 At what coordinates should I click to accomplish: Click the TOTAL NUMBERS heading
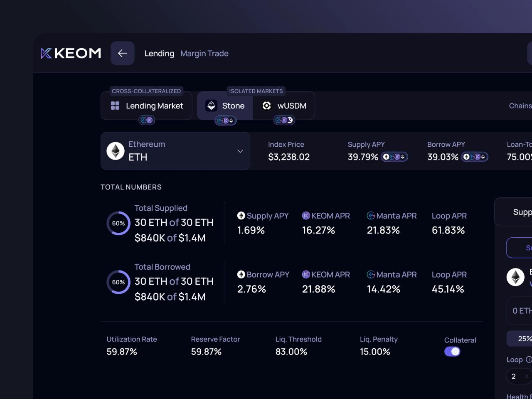[x=131, y=187]
